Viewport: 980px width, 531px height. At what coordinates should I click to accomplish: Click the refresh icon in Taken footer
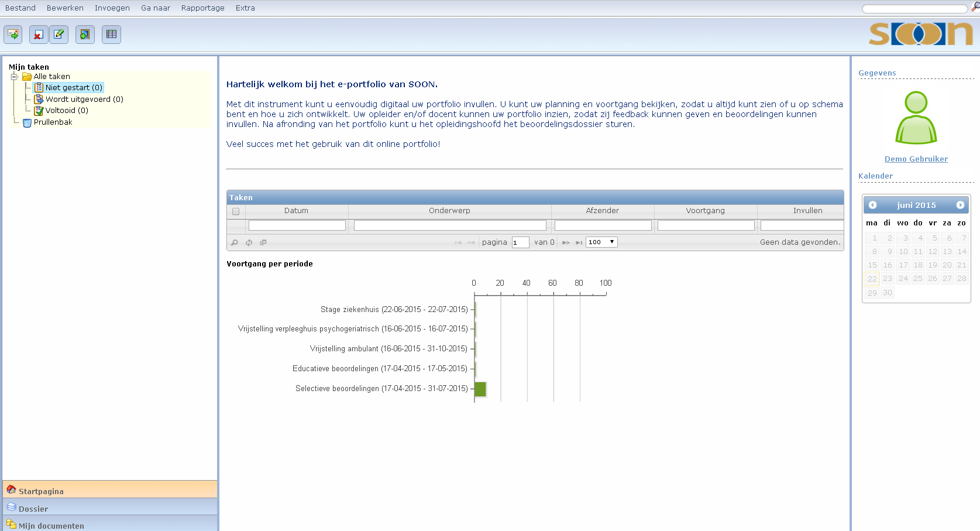pyautogui.click(x=249, y=242)
